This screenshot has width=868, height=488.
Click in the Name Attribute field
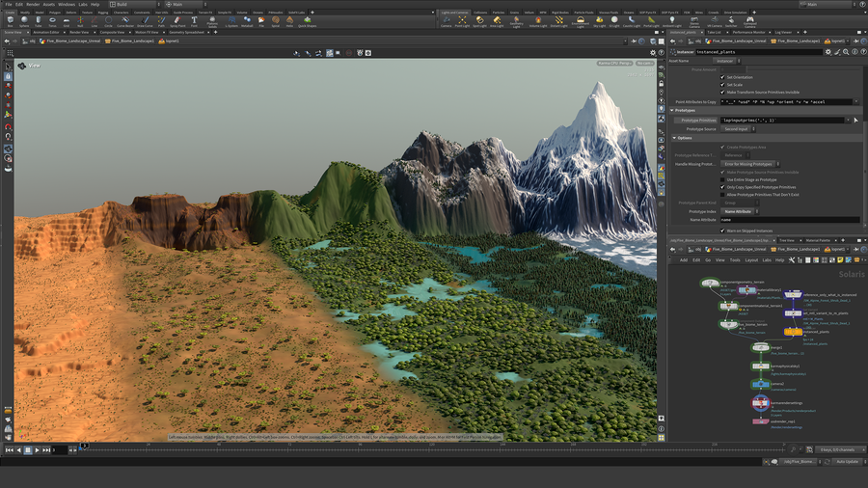pyautogui.click(x=790, y=220)
